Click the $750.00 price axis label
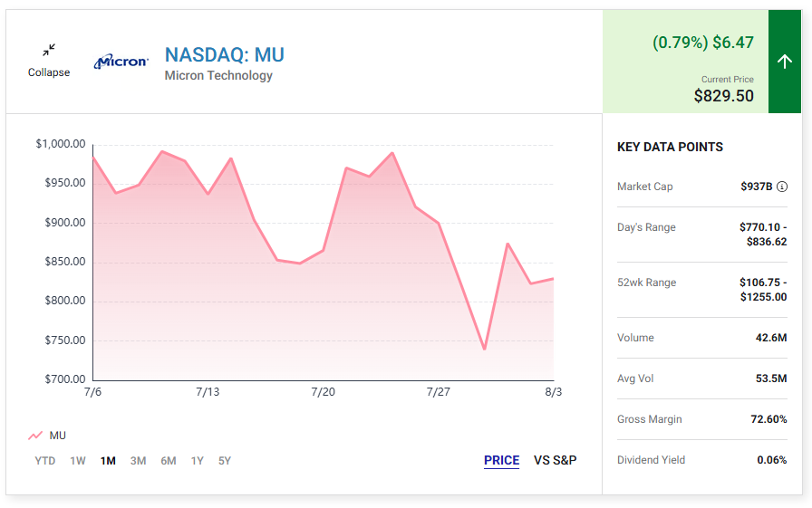812x508 pixels. tap(65, 340)
